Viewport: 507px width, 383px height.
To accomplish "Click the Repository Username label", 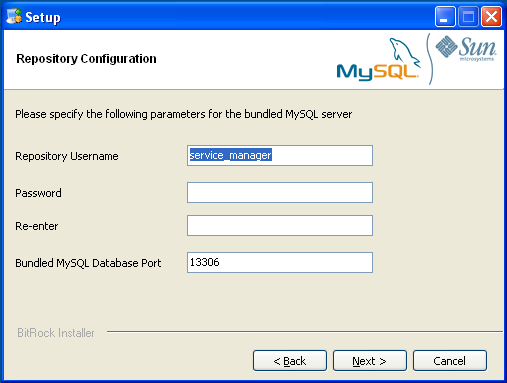I will pyautogui.click(x=67, y=156).
